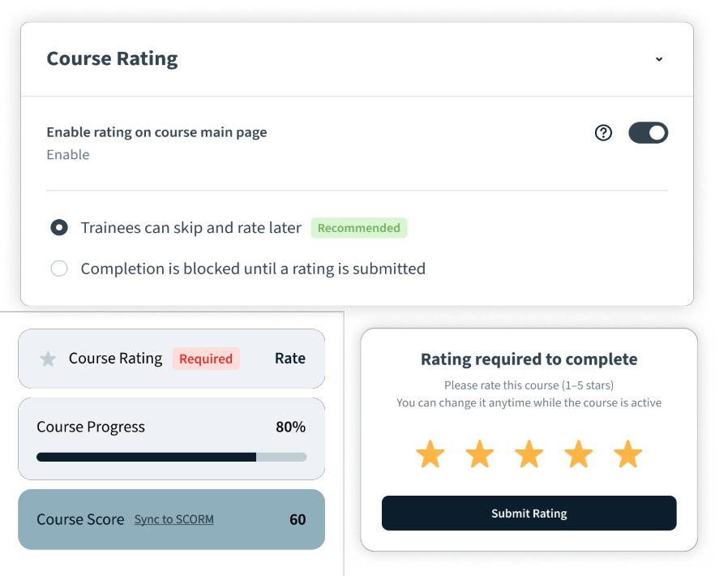The height and width of the screenshot is (576, 728).
Task: Disable rating on course main page toggle
Action: point(649,133)
